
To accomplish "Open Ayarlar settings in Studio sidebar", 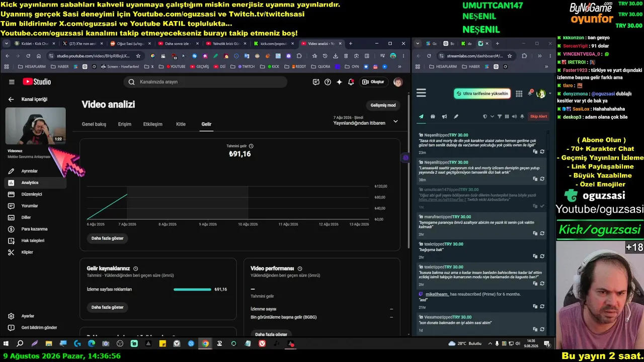I will (x=35, y=316).
